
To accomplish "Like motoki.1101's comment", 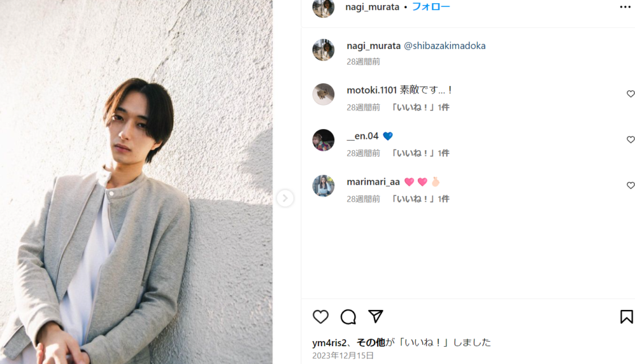I will coord(631,94).
